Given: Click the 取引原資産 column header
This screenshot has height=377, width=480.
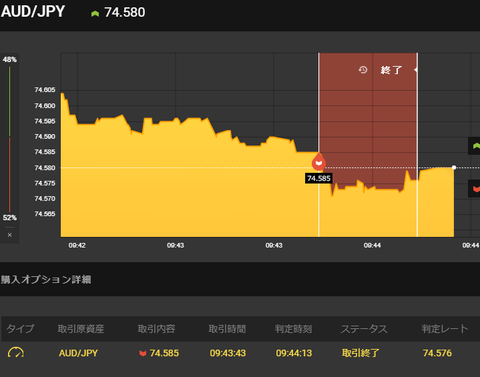Looking at the screenshot, I should 81,329.
